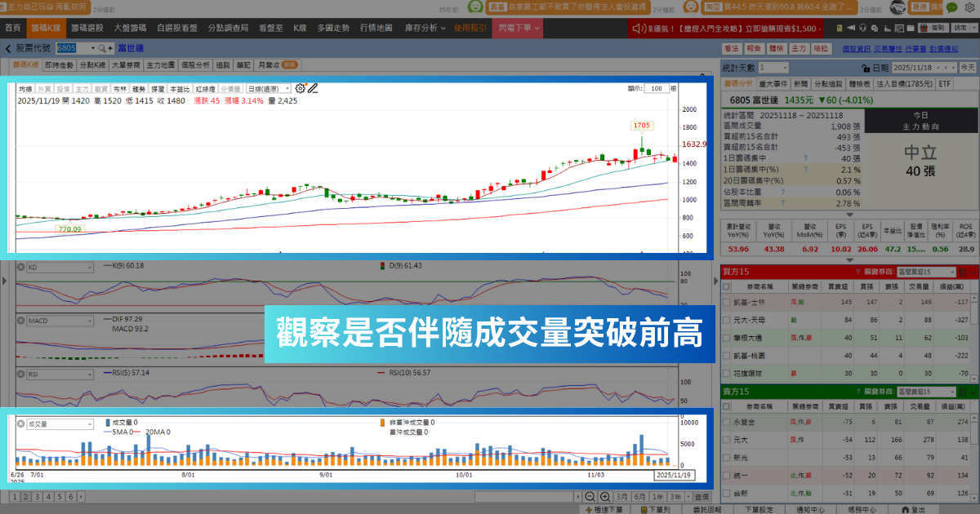Switch to the 重大事件 tab
This screenshot has width=980, height=514.
(773, 83)
